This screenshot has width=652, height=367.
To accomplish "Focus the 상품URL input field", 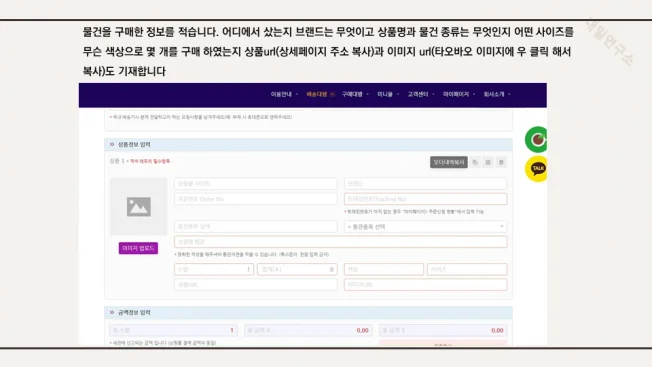I will click(x=256, y=285).
